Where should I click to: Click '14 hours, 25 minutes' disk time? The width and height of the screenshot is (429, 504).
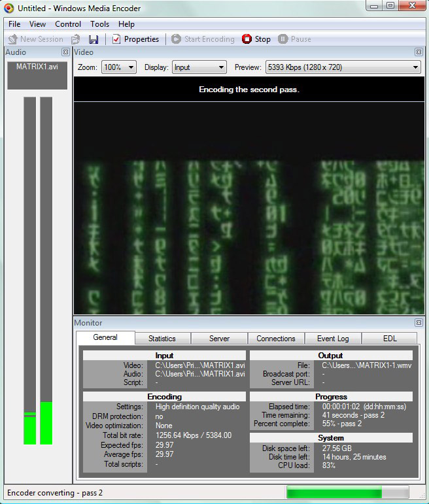coord(354,457)
